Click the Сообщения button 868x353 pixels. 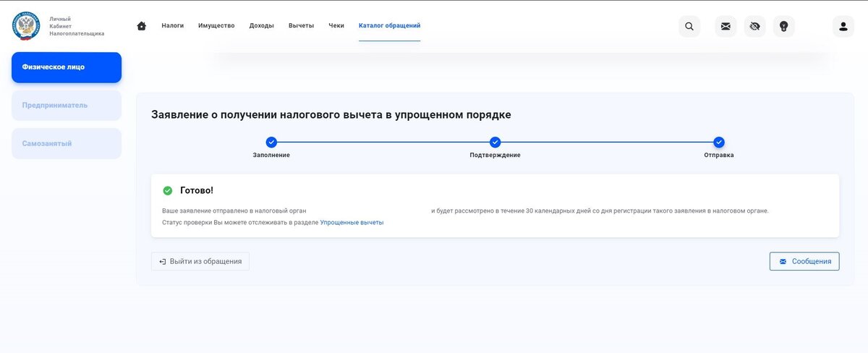click(x=804, y=261)
